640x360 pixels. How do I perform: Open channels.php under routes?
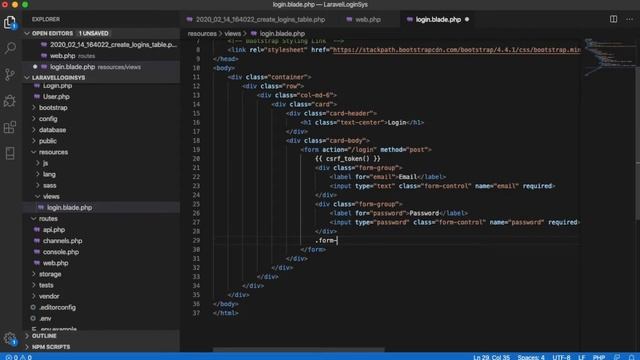[x=62, y=241]
